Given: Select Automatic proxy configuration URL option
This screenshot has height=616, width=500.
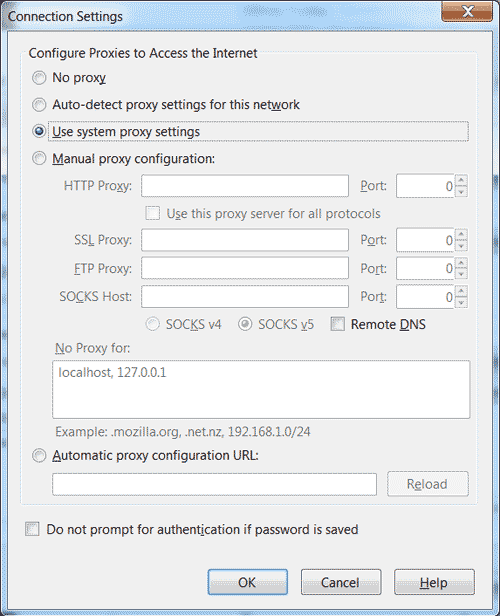Looking at the screenshot, I should [39, 456].
